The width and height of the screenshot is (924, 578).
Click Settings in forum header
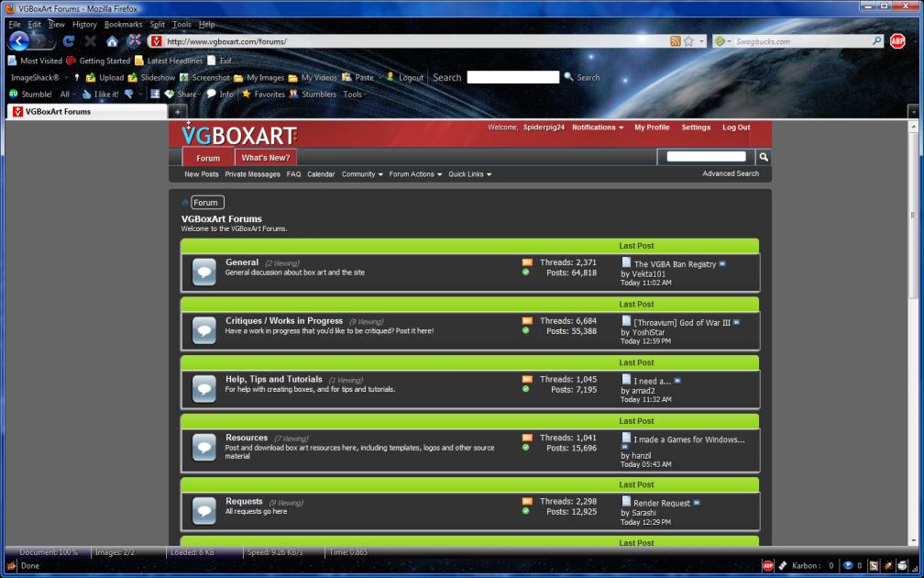click(x=696, y=128)
